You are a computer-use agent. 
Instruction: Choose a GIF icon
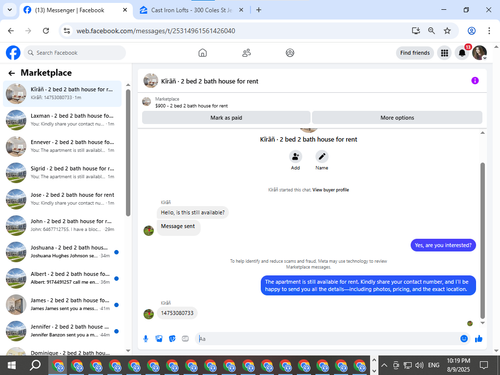click(x=185, y=339)
